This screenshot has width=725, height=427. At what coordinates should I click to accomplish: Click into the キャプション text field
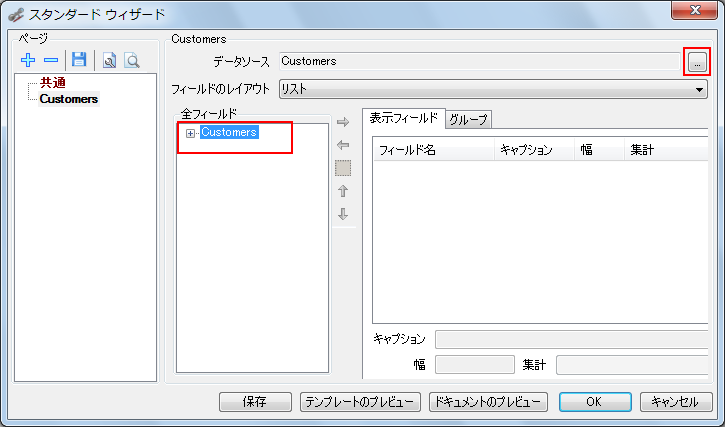575,340
